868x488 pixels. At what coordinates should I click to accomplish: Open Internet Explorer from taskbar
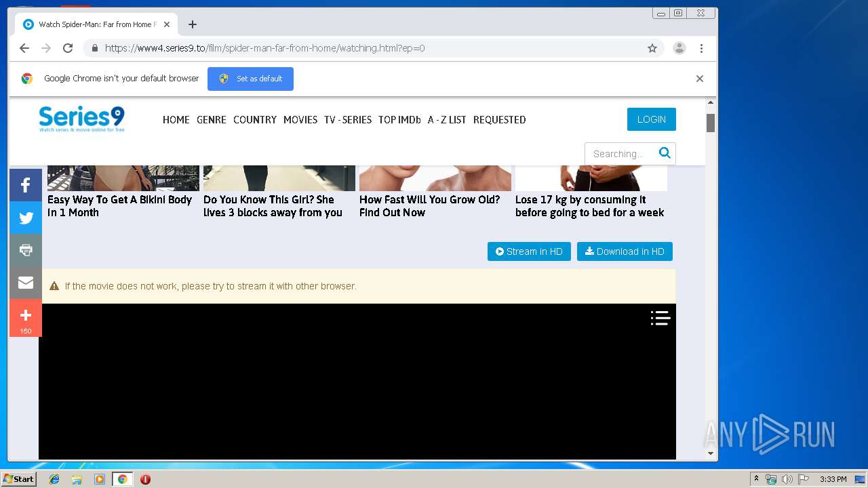pos(54,479)
